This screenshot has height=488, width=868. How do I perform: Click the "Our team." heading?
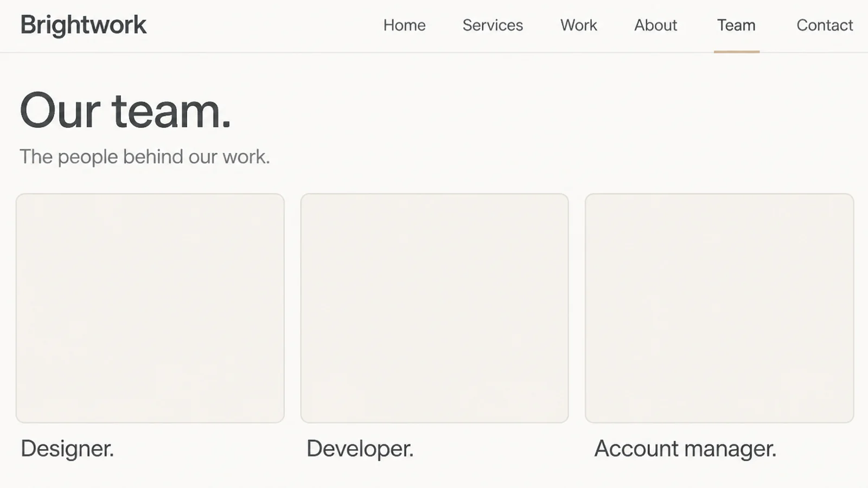[x=126, y=111]
